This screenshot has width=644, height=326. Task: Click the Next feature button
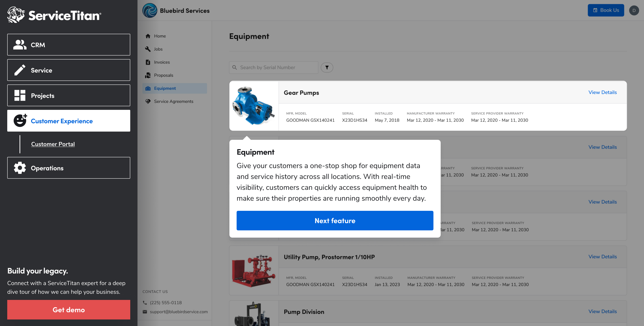coord(335,220)
